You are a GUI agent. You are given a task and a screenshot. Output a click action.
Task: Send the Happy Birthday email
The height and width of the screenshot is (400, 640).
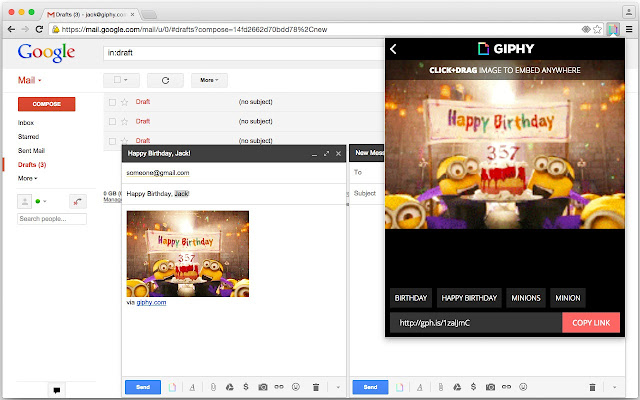point(143,387)
